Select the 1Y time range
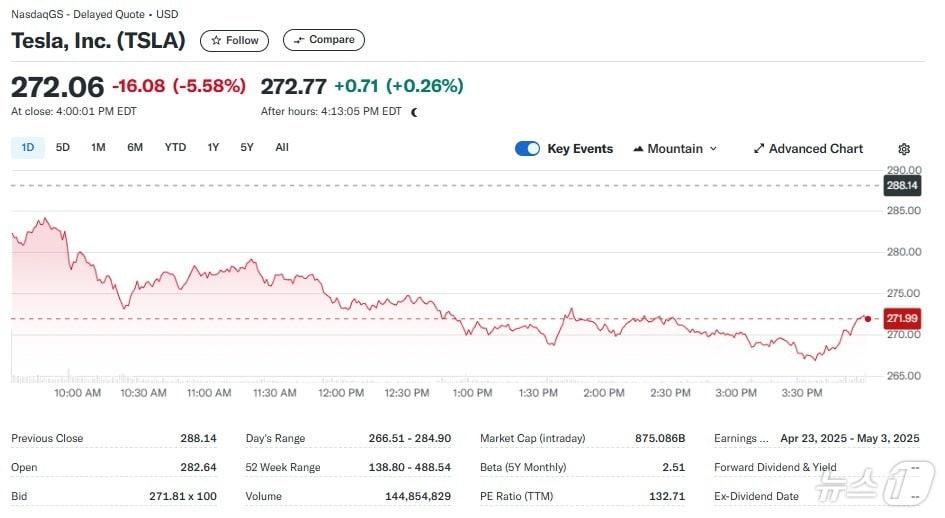 213,148
